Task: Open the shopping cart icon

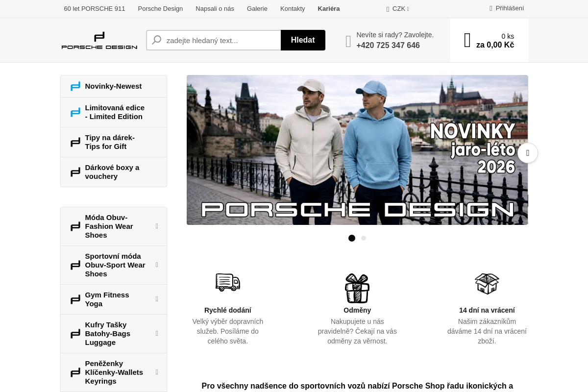Action: tap(467, 41)
